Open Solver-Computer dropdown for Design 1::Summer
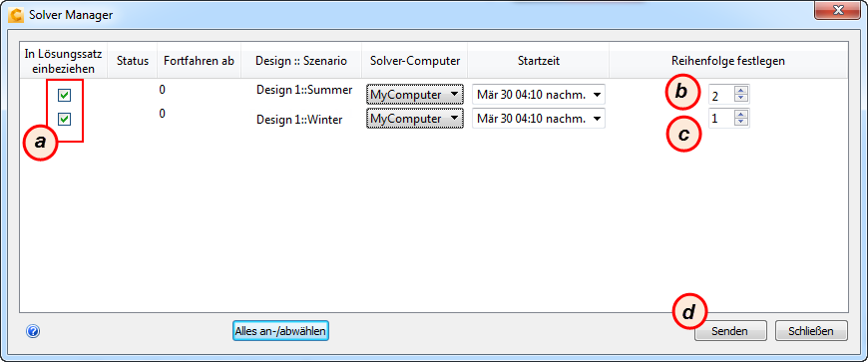 (x=415, y=95)
